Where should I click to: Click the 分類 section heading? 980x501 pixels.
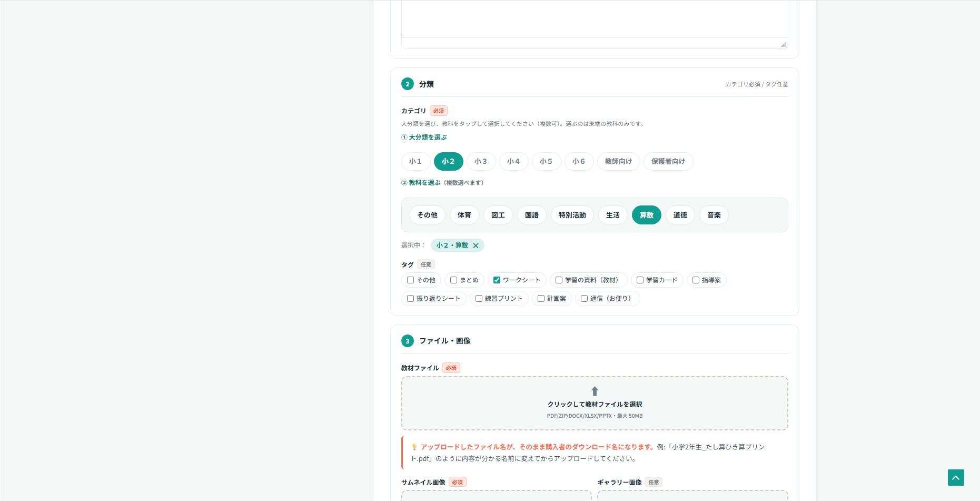click(427, 84)
